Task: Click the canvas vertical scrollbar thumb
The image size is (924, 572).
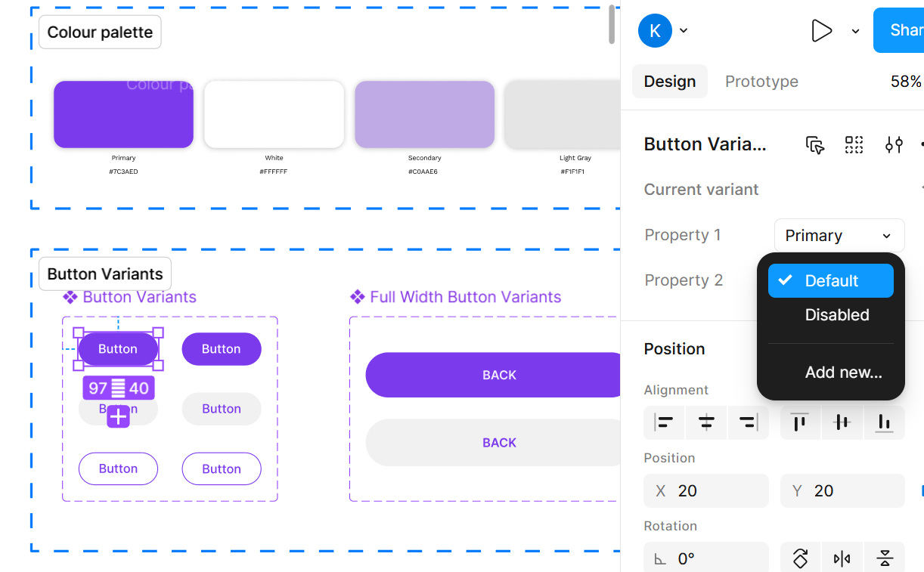Action: point(612,24)
